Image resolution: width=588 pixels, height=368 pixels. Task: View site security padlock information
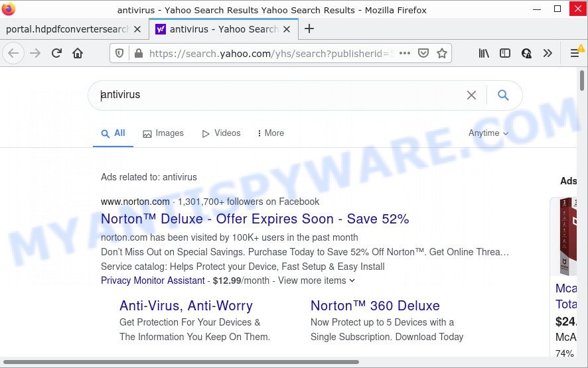coord(139,53)
